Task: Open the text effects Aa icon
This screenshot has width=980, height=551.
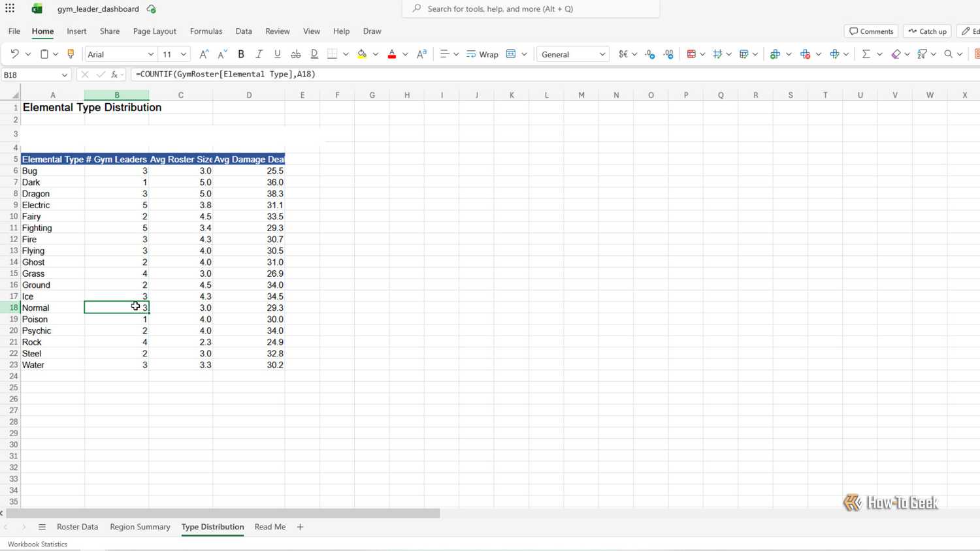Action: (x=422, y=54)
